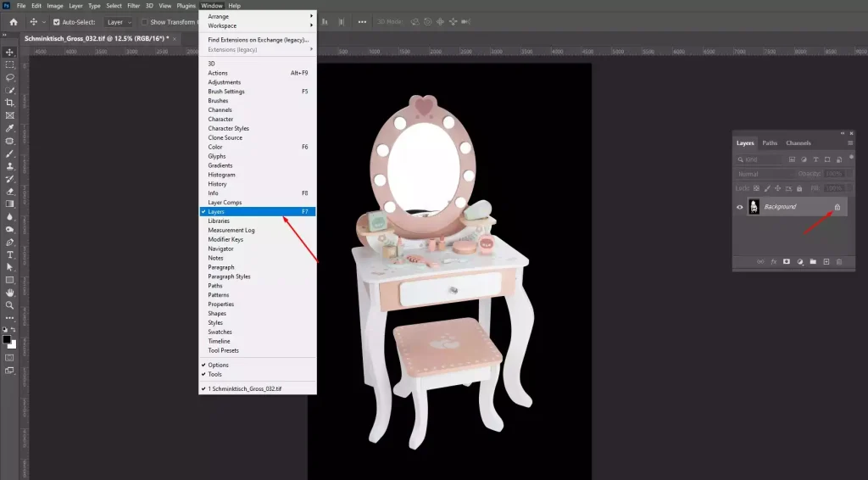Toggle the Auto-Select checkbox
This screenshot has height=480, width=868.
coord(57,22)
